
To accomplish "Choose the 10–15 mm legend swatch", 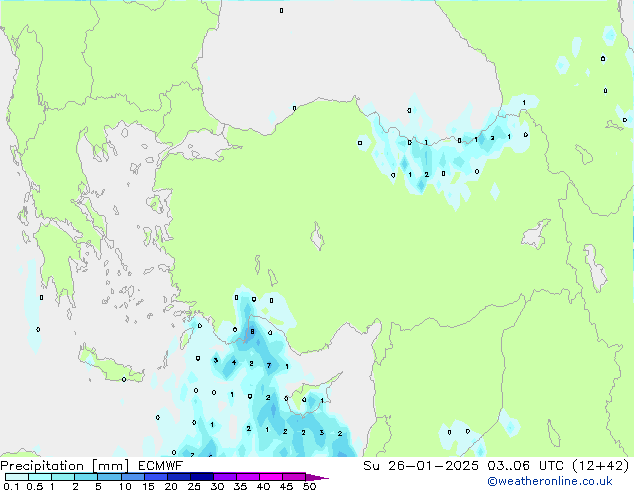I will 132,477.
